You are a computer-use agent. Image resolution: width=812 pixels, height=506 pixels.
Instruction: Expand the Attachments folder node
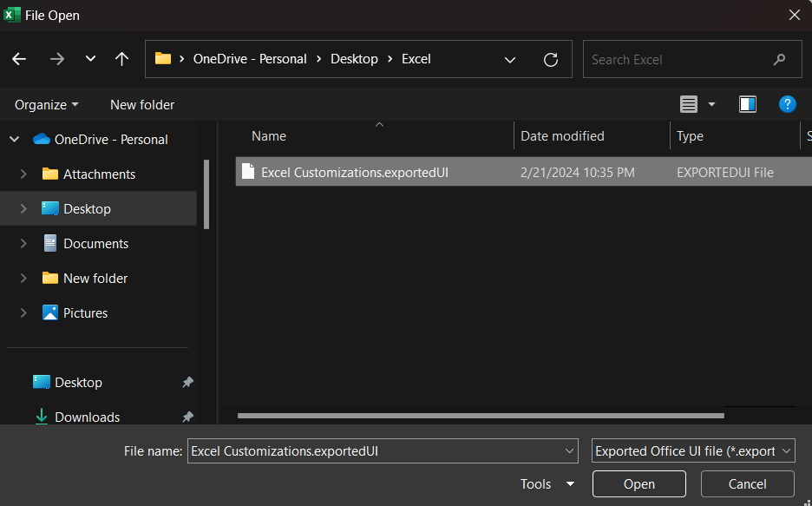[x=23, y=174]
